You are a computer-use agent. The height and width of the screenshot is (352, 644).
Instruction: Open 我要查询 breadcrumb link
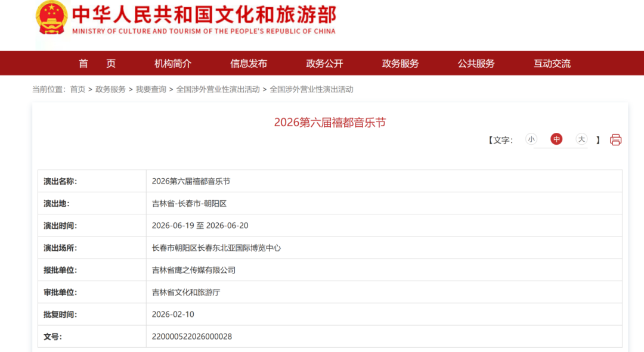tap(151, 89)
